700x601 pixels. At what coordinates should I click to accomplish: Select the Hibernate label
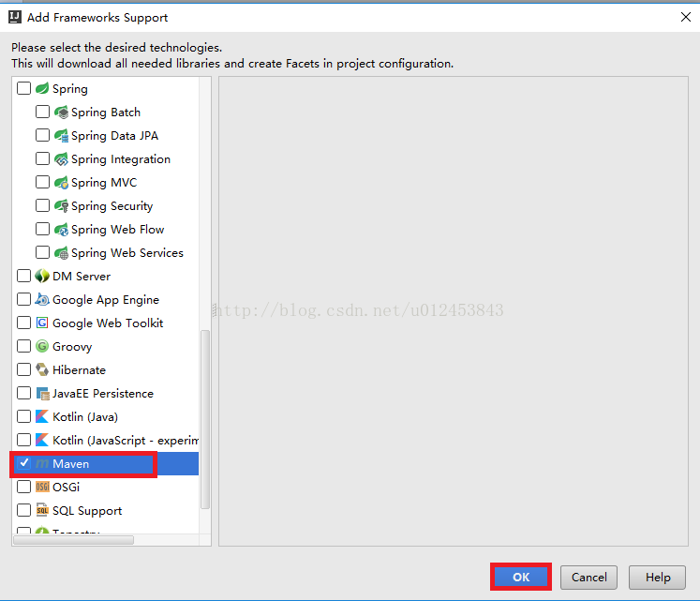[79, 370]
